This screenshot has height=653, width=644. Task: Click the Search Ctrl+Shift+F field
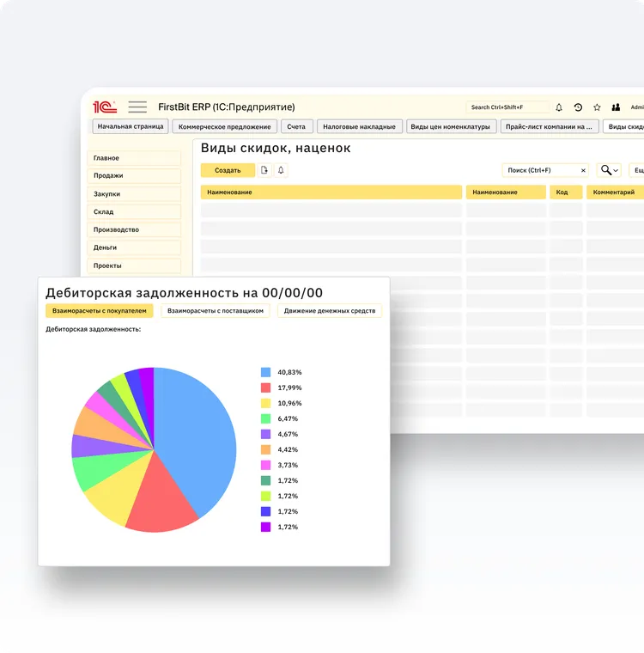[x=507, y=107]
